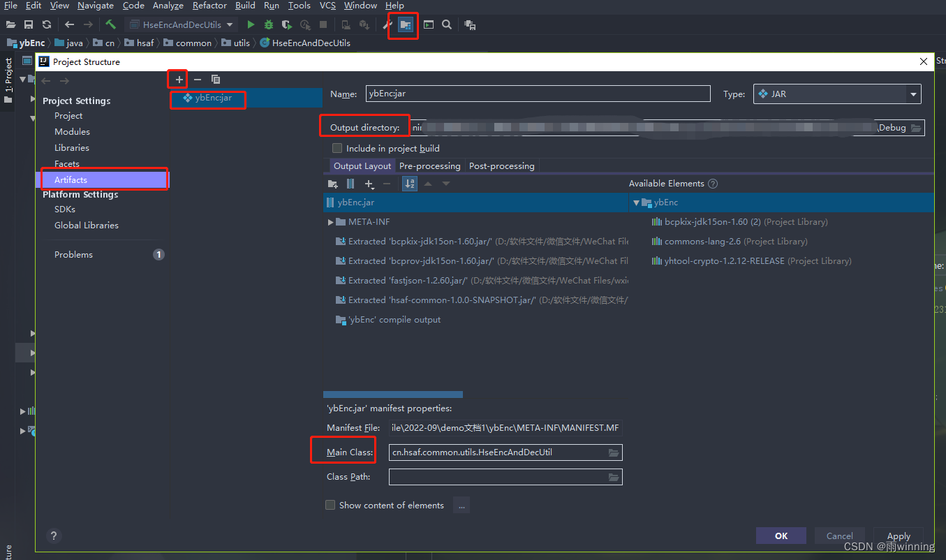Browse output directory folder icon
946x560 pixels.
[916, 128]
